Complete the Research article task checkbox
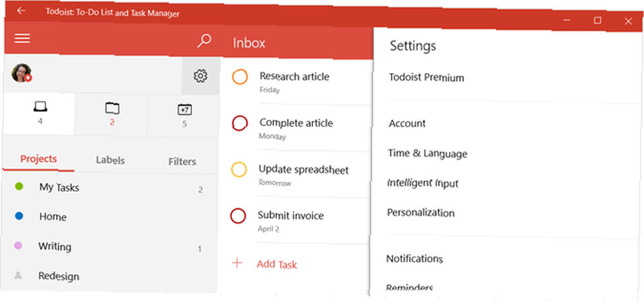 pyautogui.click(x=240, y=77)
